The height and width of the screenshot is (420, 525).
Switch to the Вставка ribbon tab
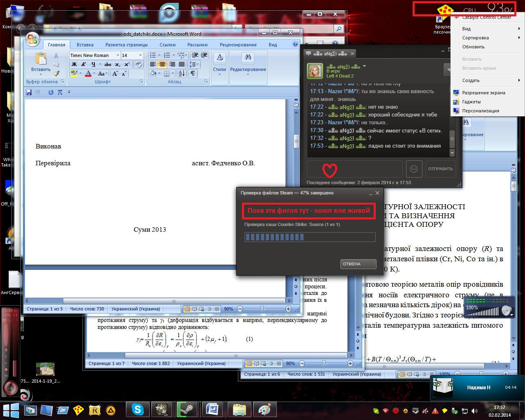click(85, 45)
